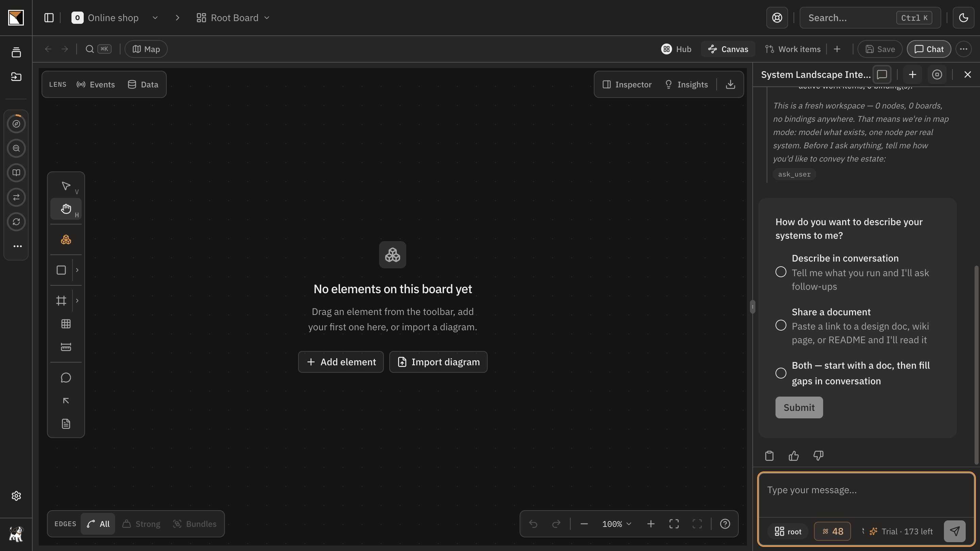Select 'Share a document' radio option
Image resolution: width=980 pixels, height=551 pixels.
pos(781,325)
